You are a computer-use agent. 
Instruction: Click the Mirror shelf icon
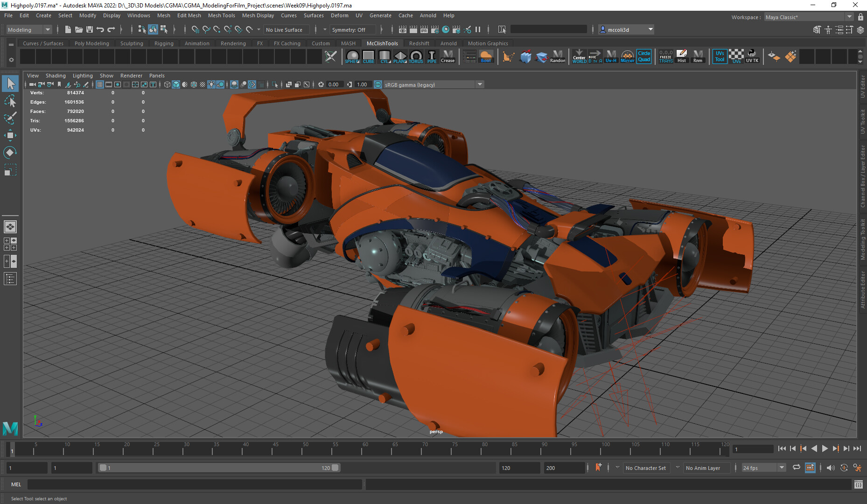click(627, 56)
